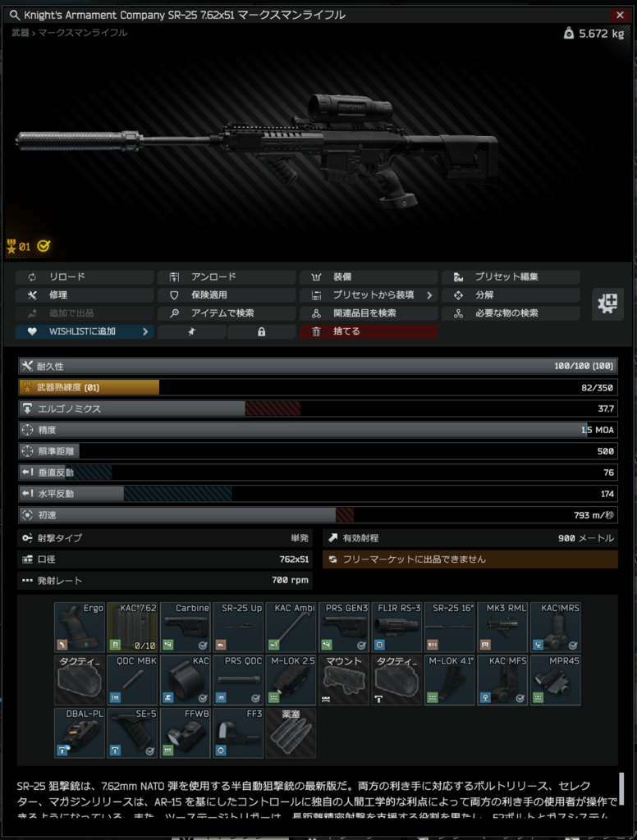Select the FLIR RS-3 scope slot
This screenshot has width=637, height=840.
396,628
